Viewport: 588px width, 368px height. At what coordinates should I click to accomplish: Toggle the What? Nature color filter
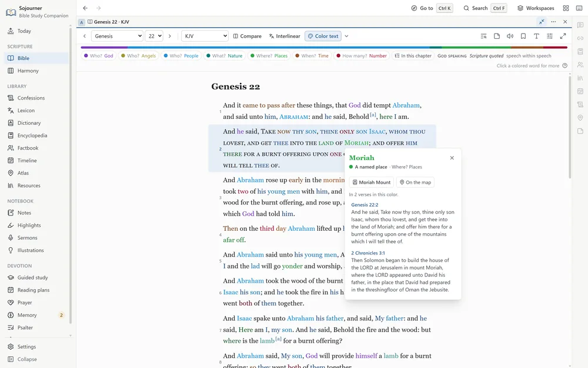[x=225, y=55]
